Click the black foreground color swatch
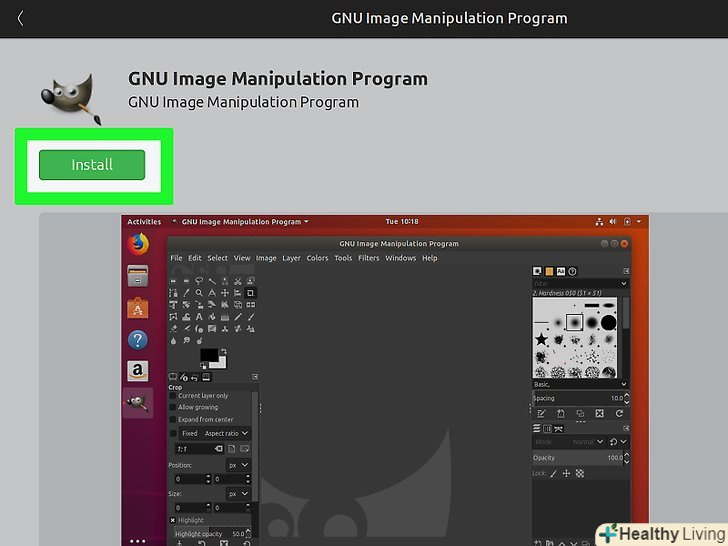Image resolution: width=728 pixels, height=546 pixels. point(210,356)
